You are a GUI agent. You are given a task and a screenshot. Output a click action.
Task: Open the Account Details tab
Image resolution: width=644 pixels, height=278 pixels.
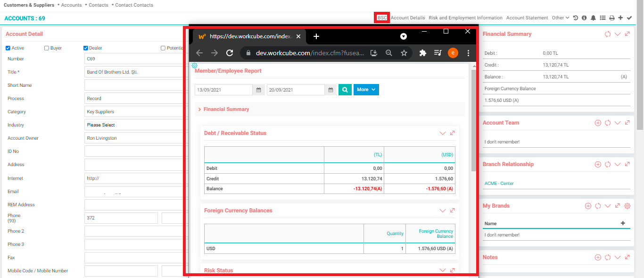[408, 18]
